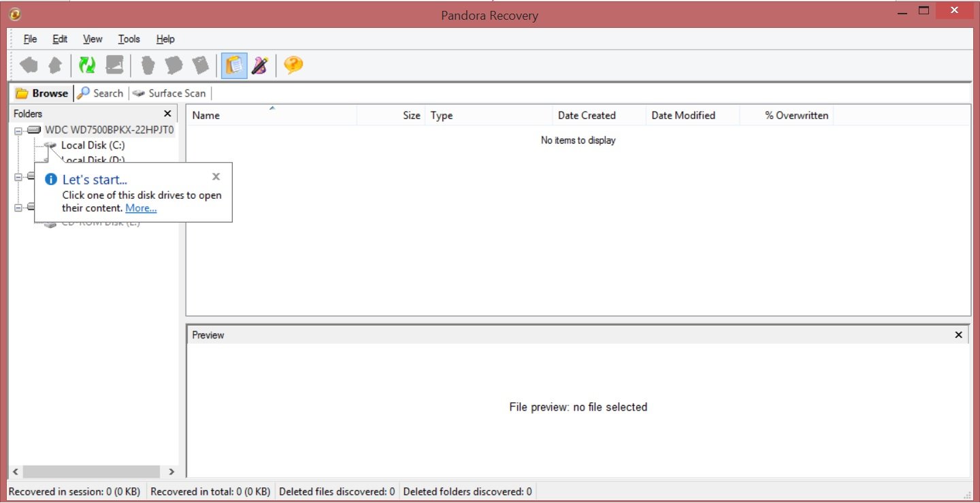The height and width of the screenshot is (503, 980).
Task: Sort the list by Date Modified column
Action: (x=693, y=116)
